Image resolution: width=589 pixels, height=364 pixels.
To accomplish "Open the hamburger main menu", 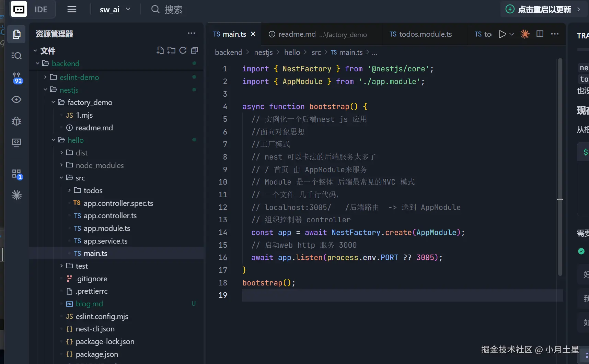I will [x=72, y=9].
